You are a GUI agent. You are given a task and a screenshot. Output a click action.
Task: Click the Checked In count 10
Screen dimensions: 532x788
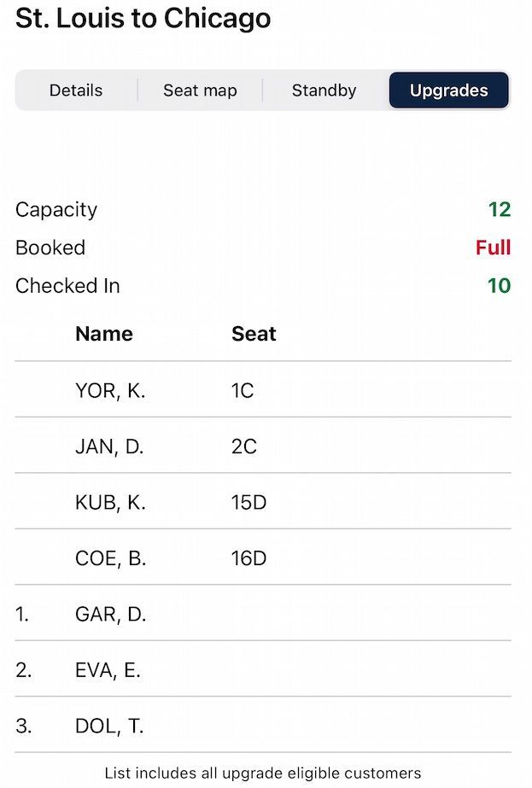click(x=499, y=286)
